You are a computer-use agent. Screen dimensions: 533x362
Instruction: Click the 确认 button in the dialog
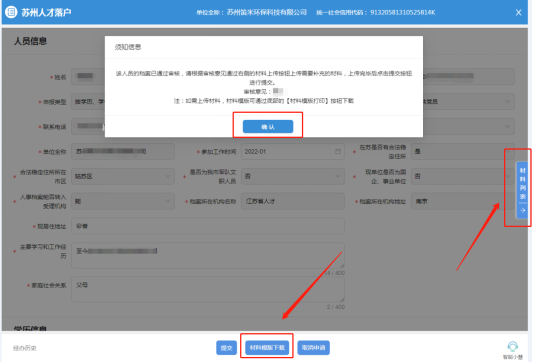268,126
